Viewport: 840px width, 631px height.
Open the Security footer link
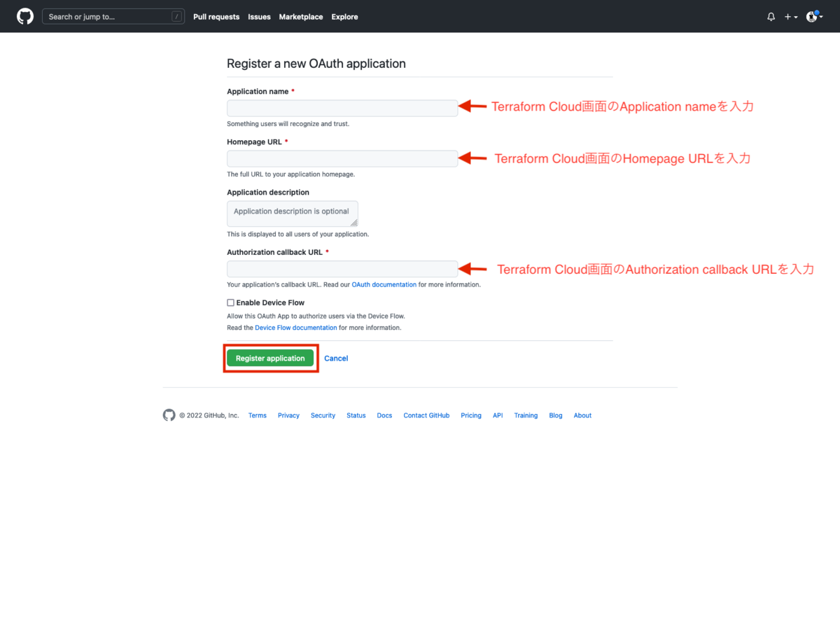point(323,415)
